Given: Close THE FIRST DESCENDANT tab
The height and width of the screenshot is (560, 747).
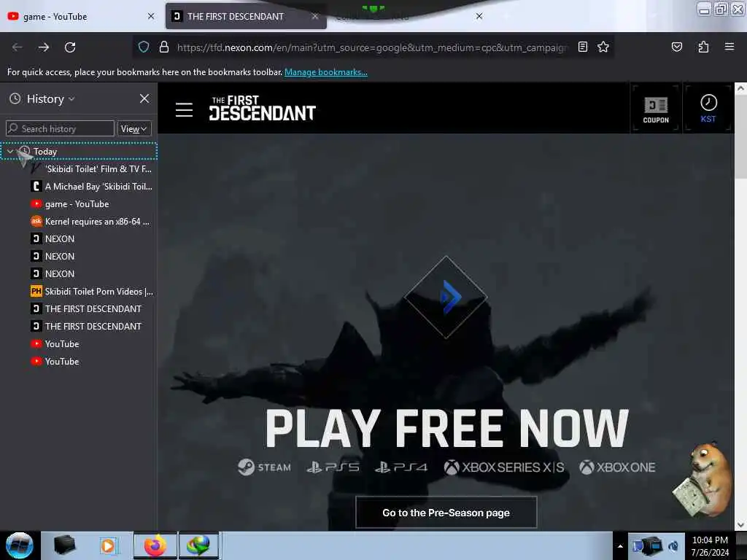Looking at the screenshot, I should click(315, 16).
